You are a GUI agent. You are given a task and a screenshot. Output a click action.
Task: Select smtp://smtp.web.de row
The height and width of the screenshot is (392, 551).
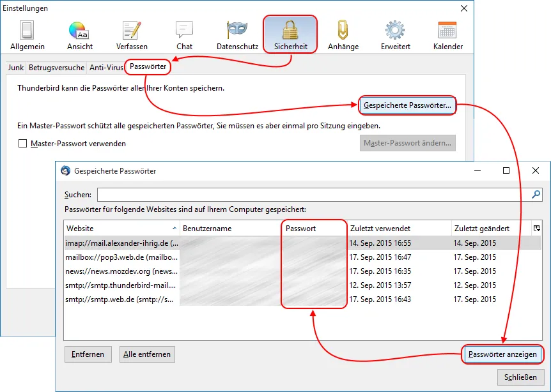(302, 299)
